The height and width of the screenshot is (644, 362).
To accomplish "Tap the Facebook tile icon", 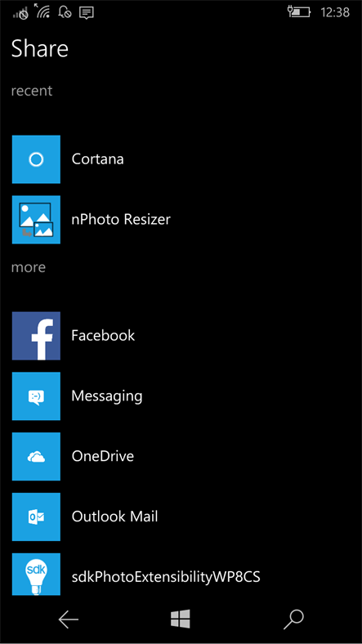I will [x=36, y=336].
